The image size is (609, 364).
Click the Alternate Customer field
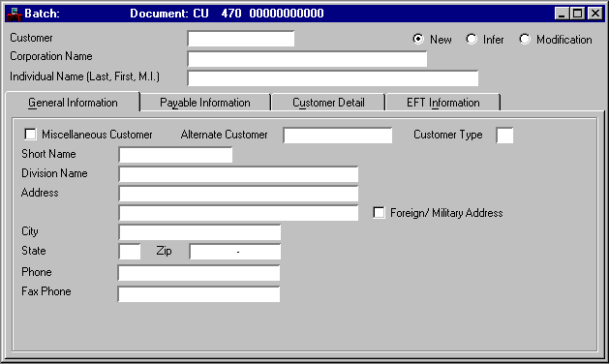coord(338,136)
